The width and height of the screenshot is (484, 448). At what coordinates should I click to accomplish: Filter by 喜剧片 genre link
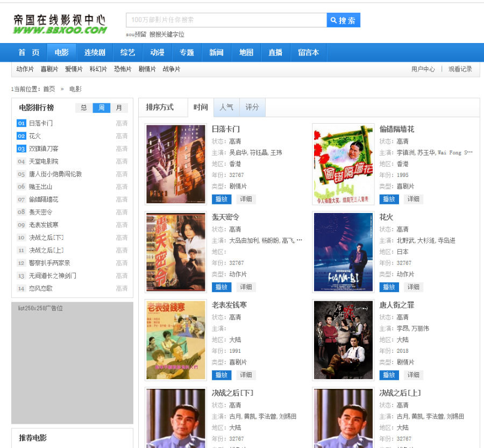pyautogui.click(x=49, y=69)
